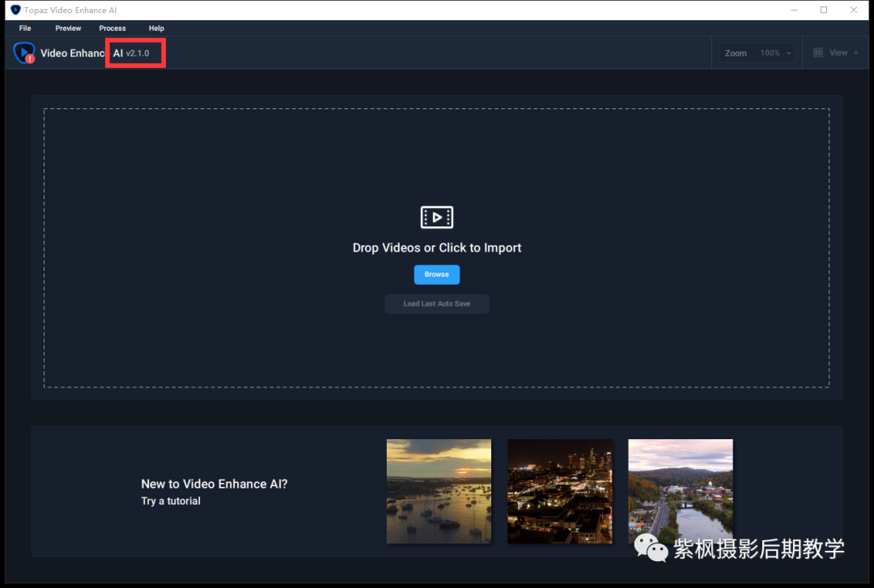Screen dimensions: 874x588
Task: Click the split view layout icon
Action: tap(817, 53)
